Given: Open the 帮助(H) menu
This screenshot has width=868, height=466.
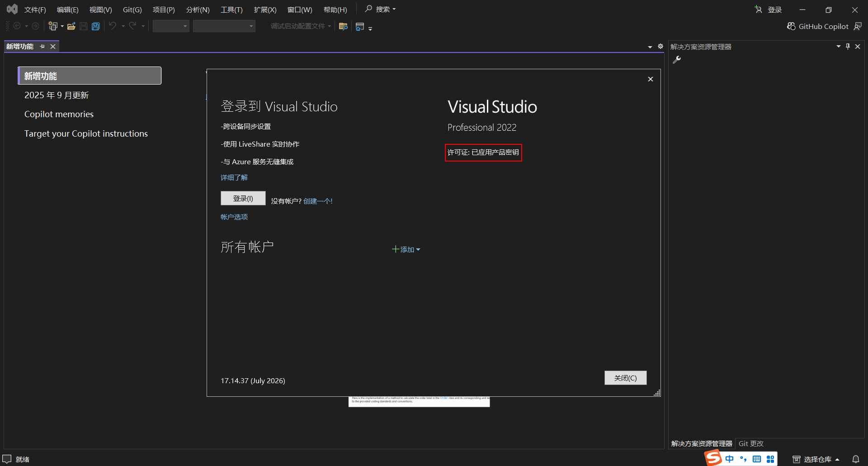Looking at the screenshot, I should (335, 10).
